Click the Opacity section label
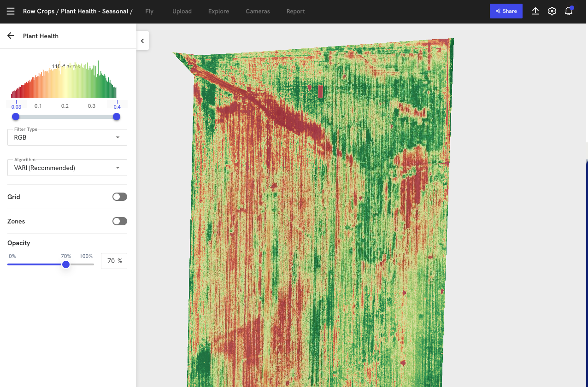The height and width of the screenshot is (387, 588). [19, 243]
